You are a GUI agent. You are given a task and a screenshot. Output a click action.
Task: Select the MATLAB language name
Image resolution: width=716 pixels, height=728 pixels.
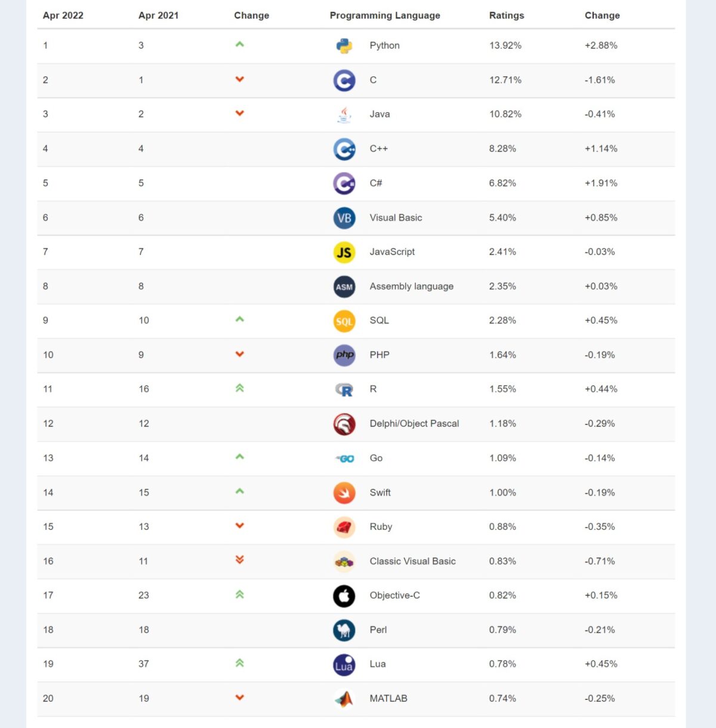[x=388, y=698]
